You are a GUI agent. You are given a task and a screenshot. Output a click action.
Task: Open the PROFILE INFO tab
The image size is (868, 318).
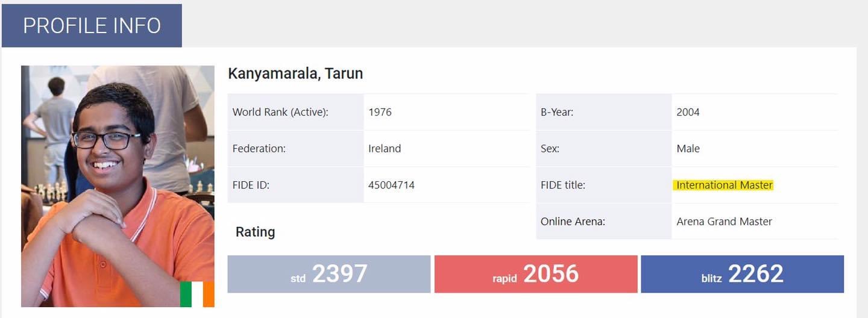92,26
